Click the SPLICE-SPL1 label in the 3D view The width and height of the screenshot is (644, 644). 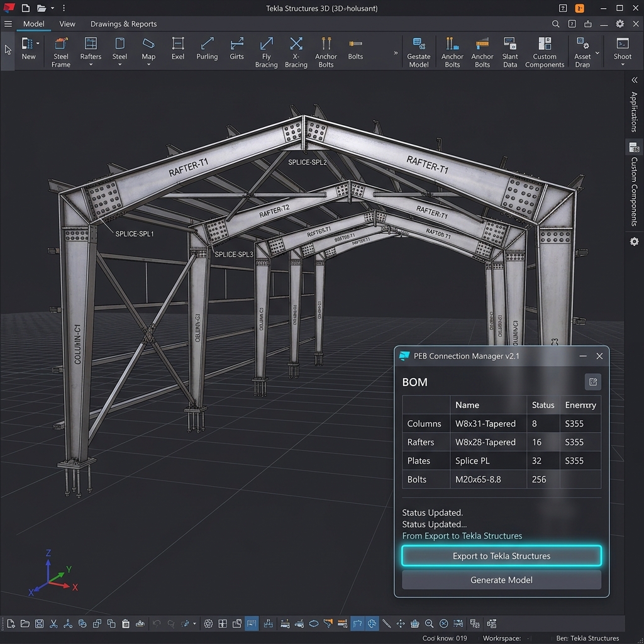pos(135,234)
